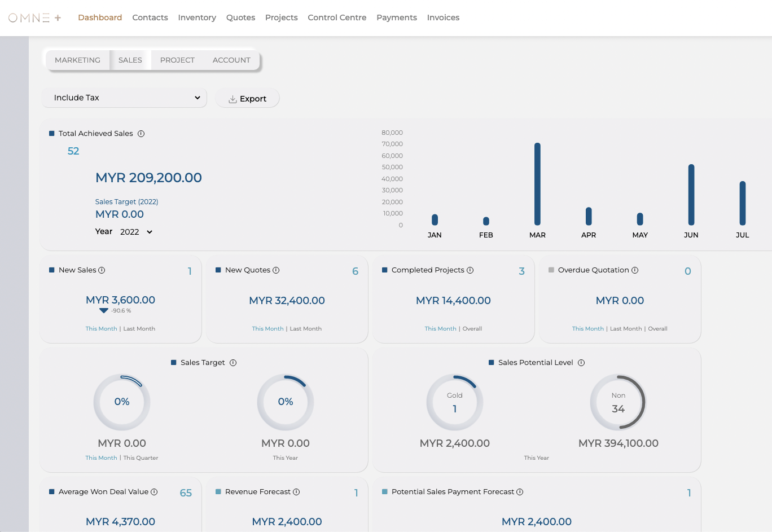Viewport: 772px width, 532px height.
Task: Click info icon beside Total Achieved Sales
Action: pos(141,134)
